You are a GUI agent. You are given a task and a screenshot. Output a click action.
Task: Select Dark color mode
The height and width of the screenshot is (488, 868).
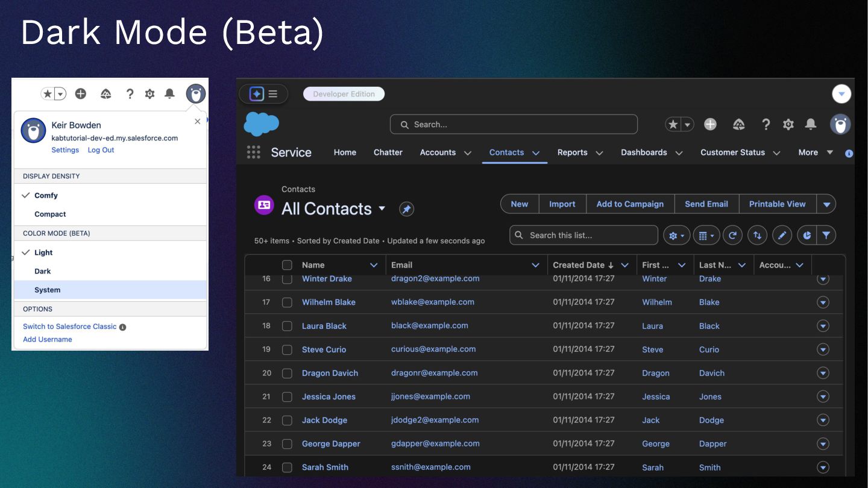point(110,271)
